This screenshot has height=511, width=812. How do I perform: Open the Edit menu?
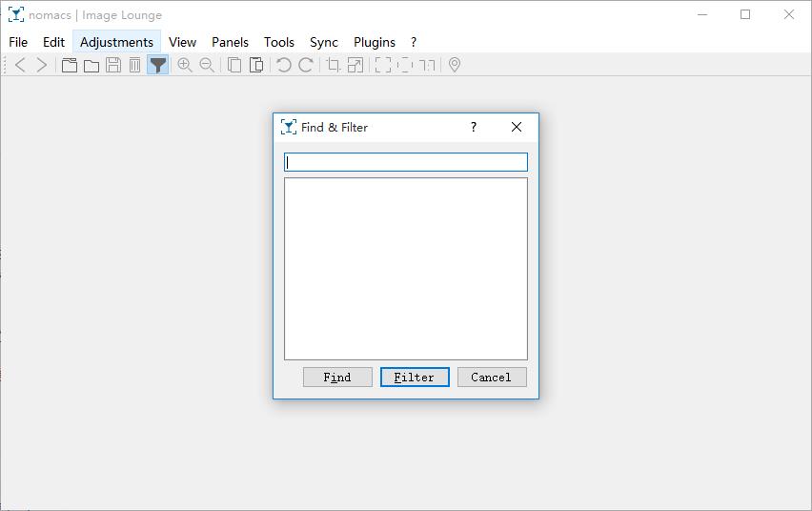point(54,42)
